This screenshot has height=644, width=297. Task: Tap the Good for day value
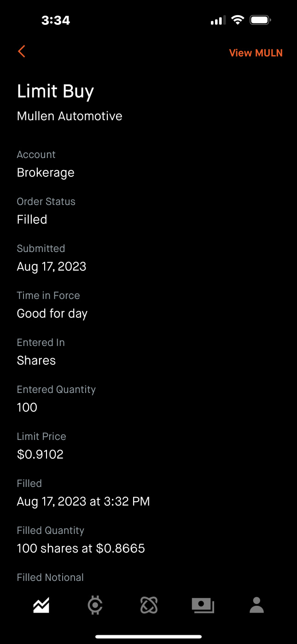52,314
